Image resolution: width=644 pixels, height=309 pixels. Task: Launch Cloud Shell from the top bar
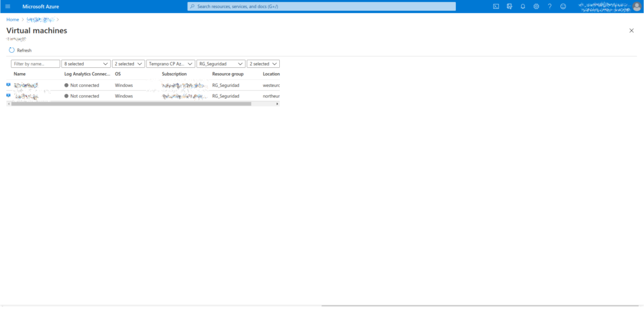(496, 6)
